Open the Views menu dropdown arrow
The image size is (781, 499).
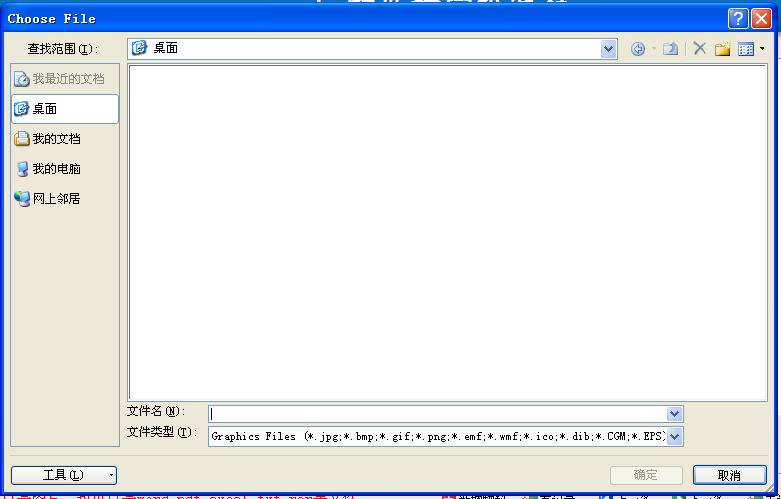[762, 49]
